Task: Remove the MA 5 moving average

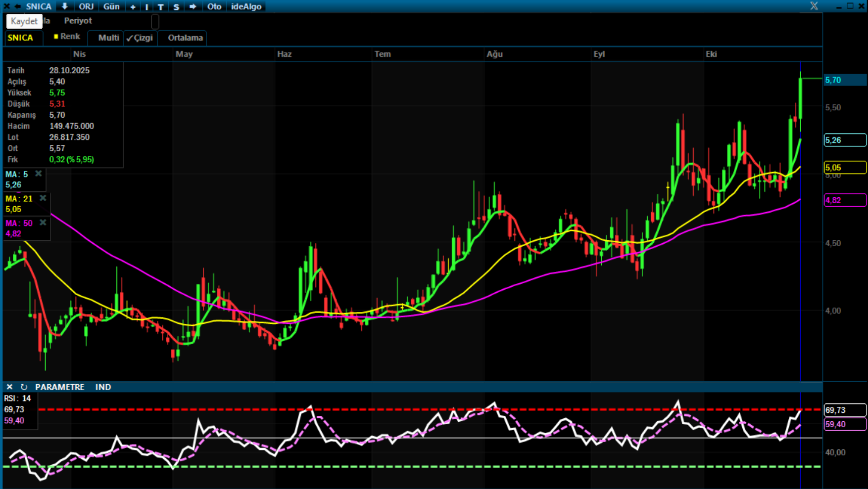Action: (x=38, y=174)
